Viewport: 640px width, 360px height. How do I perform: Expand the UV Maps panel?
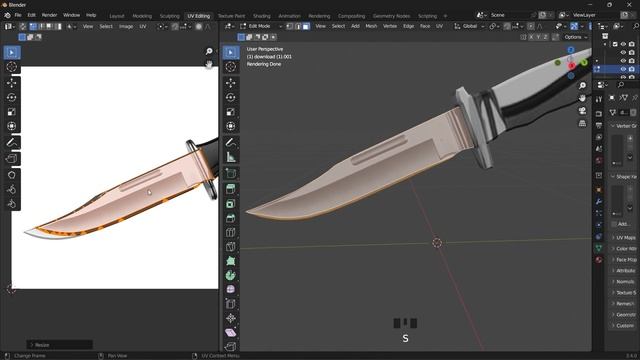(624, 238)
